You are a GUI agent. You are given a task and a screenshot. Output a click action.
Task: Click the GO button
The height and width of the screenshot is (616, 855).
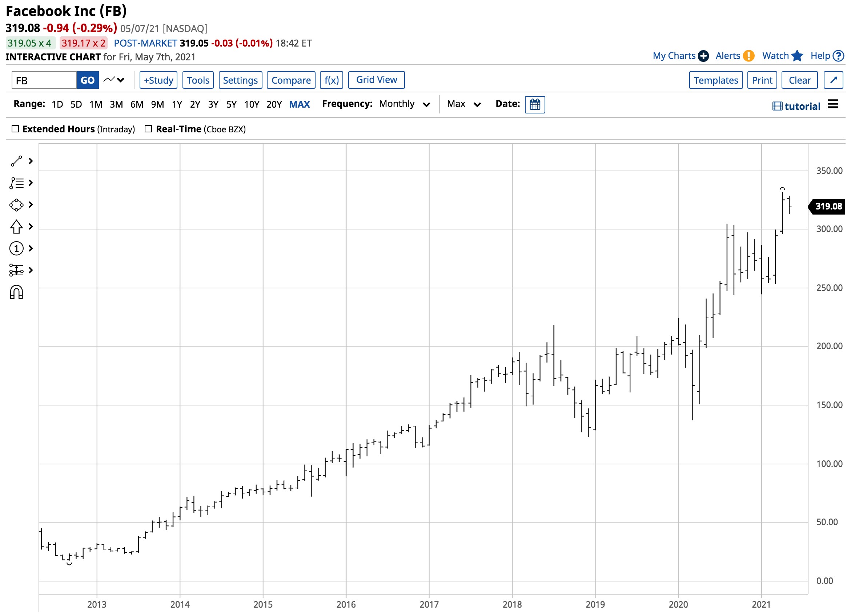88,80
